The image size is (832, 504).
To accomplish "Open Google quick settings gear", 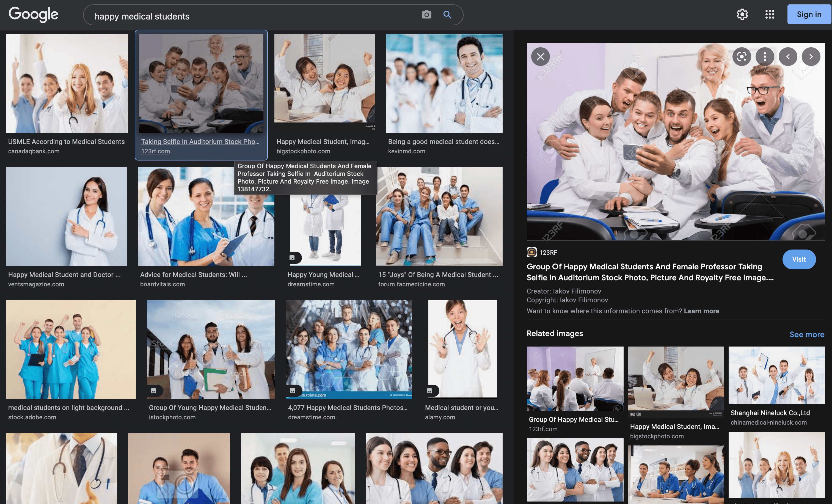I will pos(742,14).
